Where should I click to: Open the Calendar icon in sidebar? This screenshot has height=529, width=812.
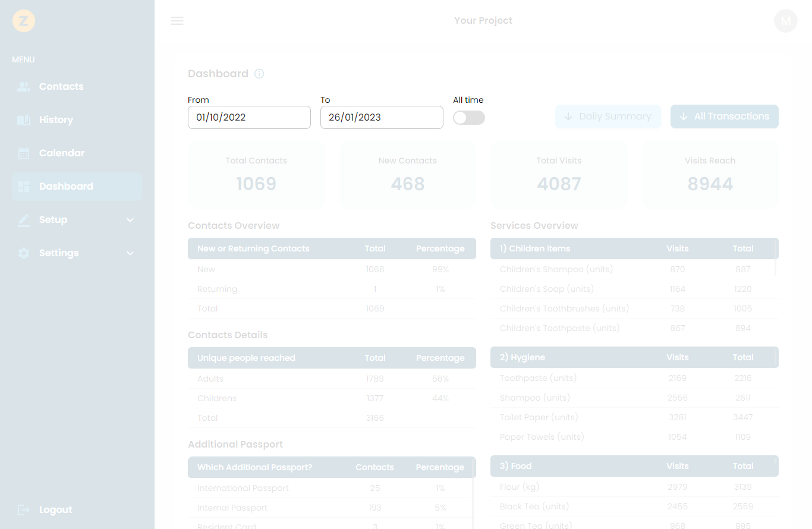tap(24, 153)
